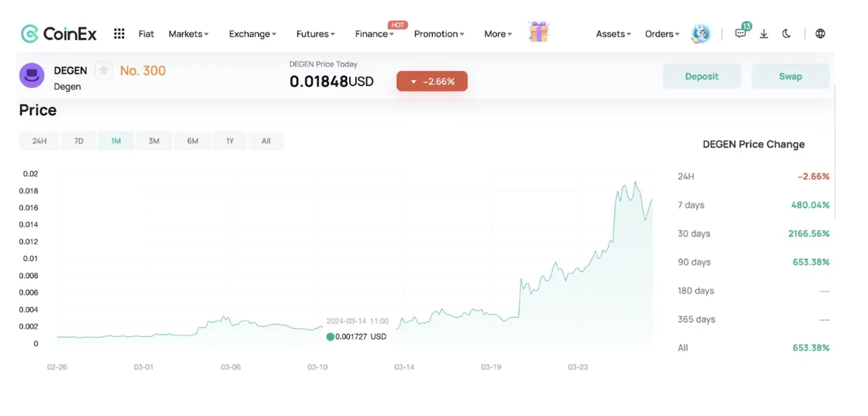Screen dimensions: 868x416
Task: Click the 7 days 480.04% value
Action: click(x=810, y=205)
